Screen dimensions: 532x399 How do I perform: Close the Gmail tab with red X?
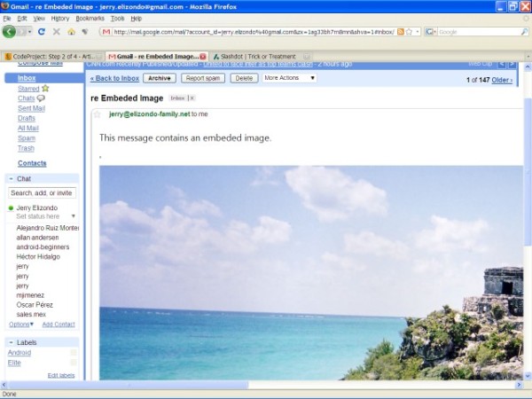point(203,57)
